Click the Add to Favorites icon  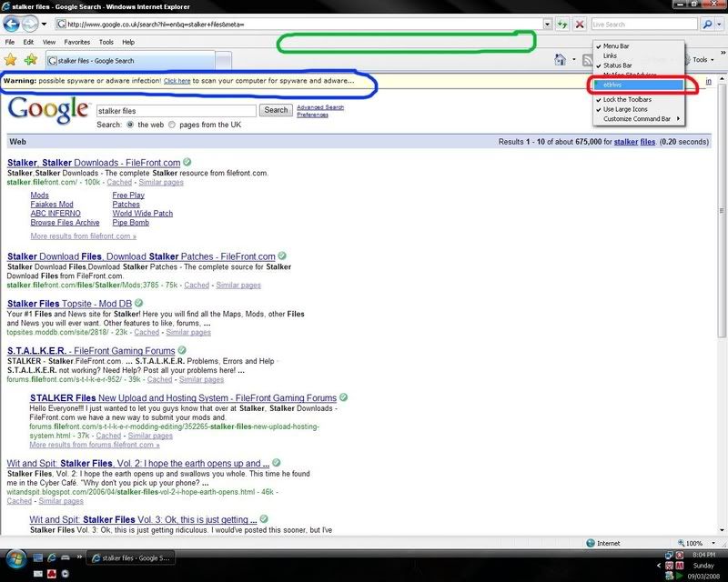30,60
